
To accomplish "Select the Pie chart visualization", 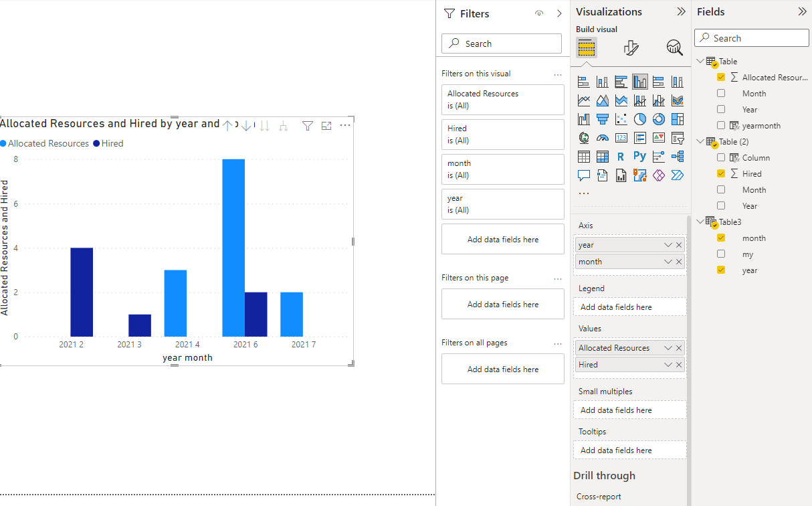I will click(x=640, y=119).
